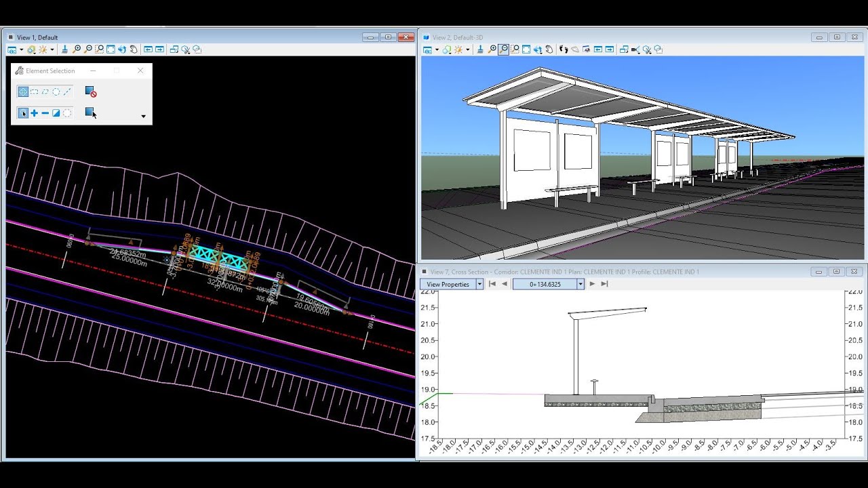Click Select All mode dotted circle icon
Screen dimensions: 868x488
[67, 113]
